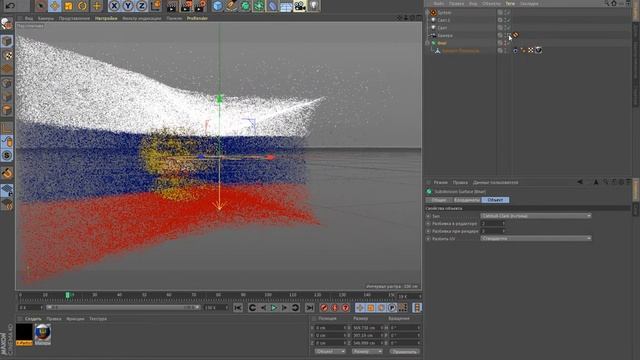Viewport: 640px width, 360px height.
Task: Switch to the Объект attributes tab
Action: click(x=495, y=200)
